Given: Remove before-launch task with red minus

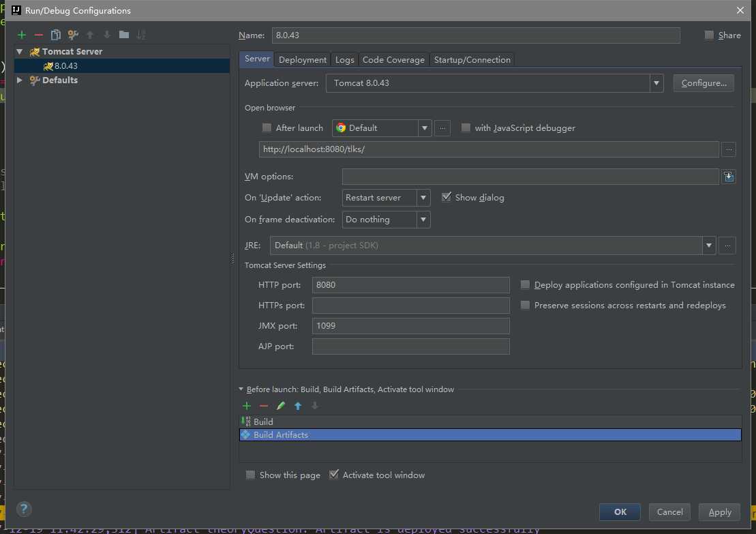Looking at the screenshot, I should point(264,406).
